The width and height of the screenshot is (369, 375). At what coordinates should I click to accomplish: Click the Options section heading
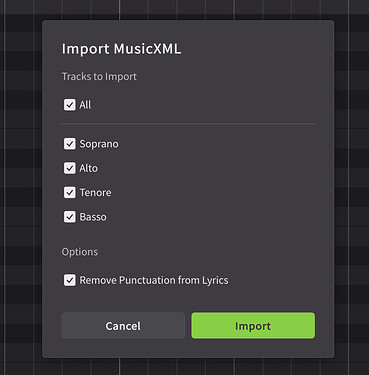point(80,252)
